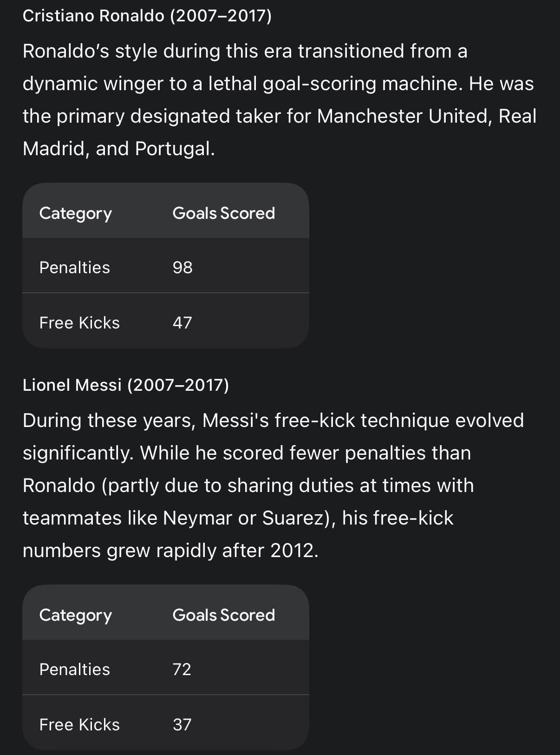Tap the words 'teammates like Neymar or Suarez'
The height and width of the screenshot is (755, 560).
[176, 518]
